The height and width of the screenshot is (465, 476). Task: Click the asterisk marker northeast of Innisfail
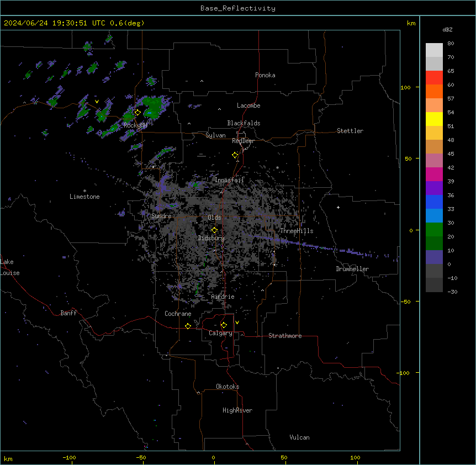[x=277, y=167]
